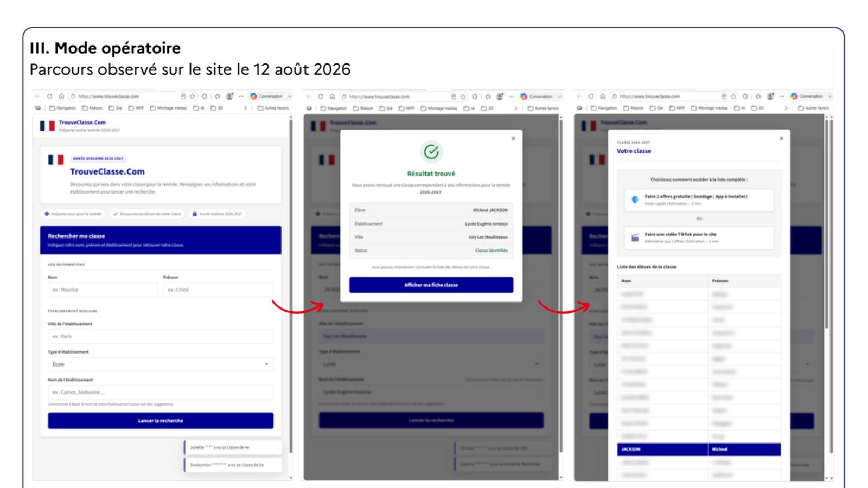Open the Favorites icon in first screenshot's toolbar
The image size is (868, 488).
pyautogui.click(x=217, y=97)
